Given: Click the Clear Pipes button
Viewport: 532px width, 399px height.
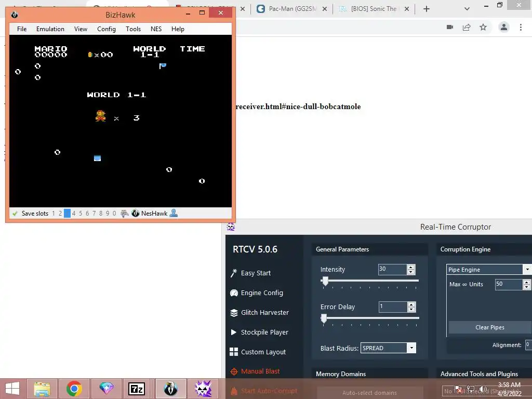Looking at the screenshot, I should 490,327.
